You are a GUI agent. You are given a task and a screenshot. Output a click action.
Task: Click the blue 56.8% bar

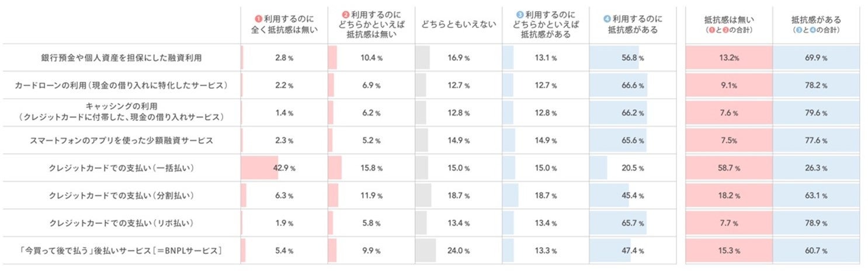(x=614, y=57)
